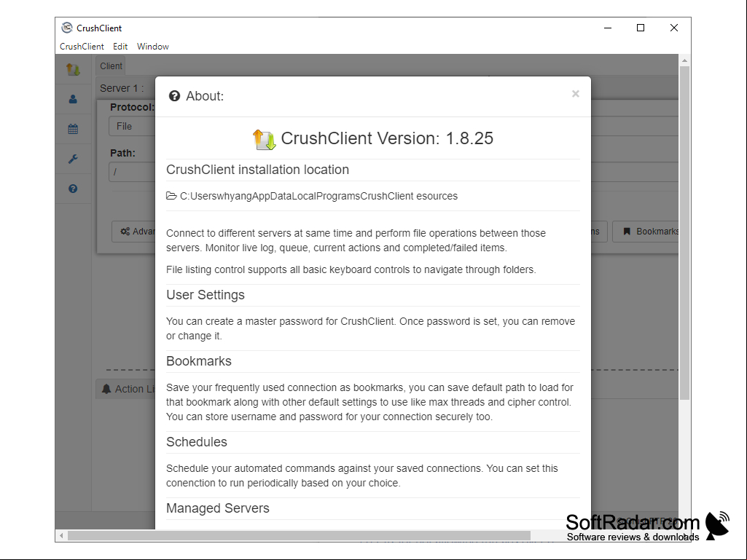Open the Protocol dropdown showing File

click(x=132, y=126)
